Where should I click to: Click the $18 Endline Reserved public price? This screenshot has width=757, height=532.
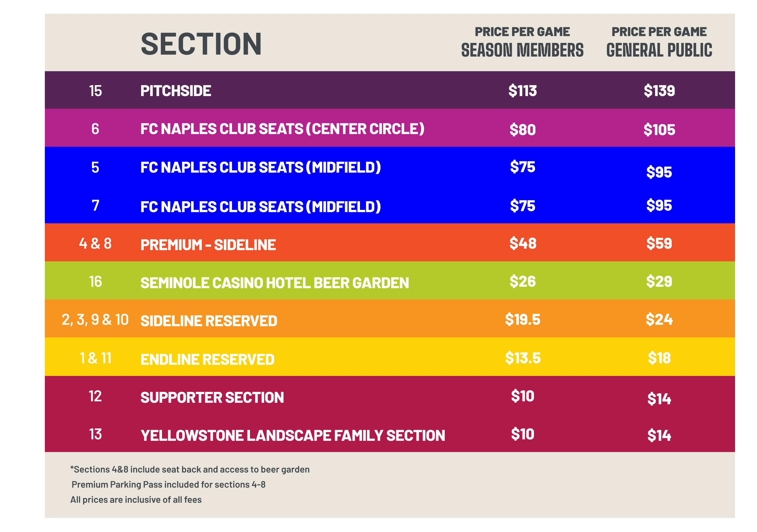(659, 358)
